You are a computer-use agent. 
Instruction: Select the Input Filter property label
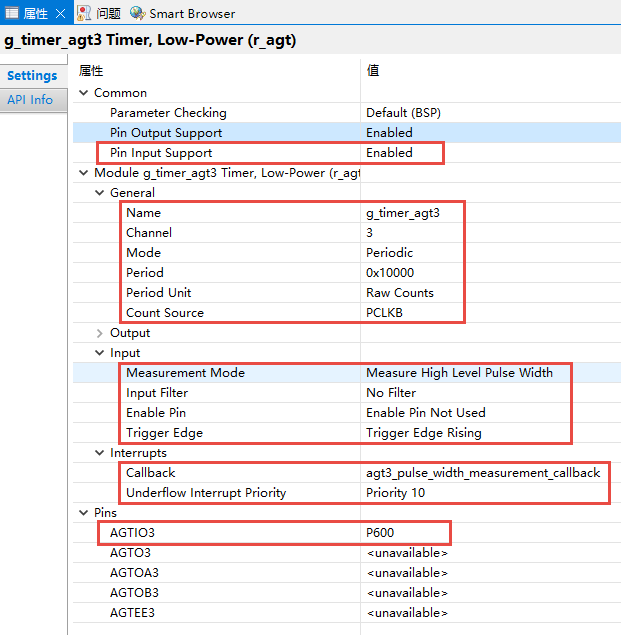coord(157,393)
